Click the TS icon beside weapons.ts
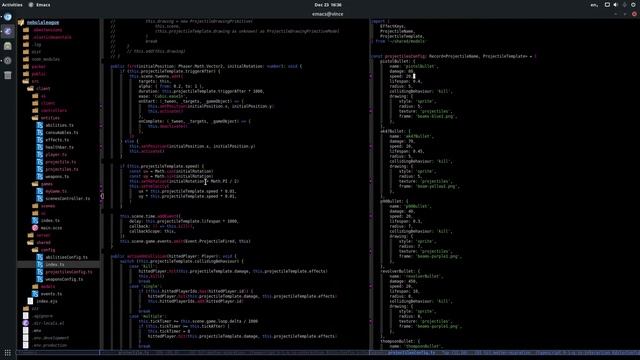Viewport: 640px width, 360px height. pyautogui.click(x=40, y=177)
